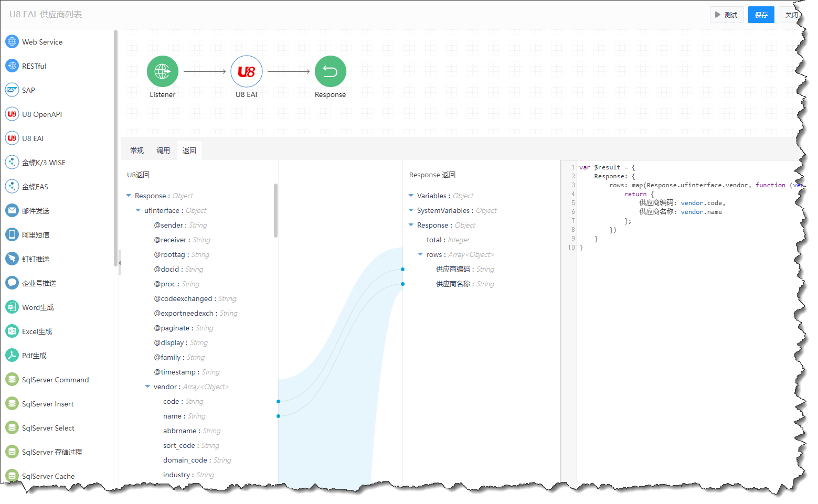818x504 pixels.
Task: Select the @roottag : String field
Action: click(x=182, y=254)
